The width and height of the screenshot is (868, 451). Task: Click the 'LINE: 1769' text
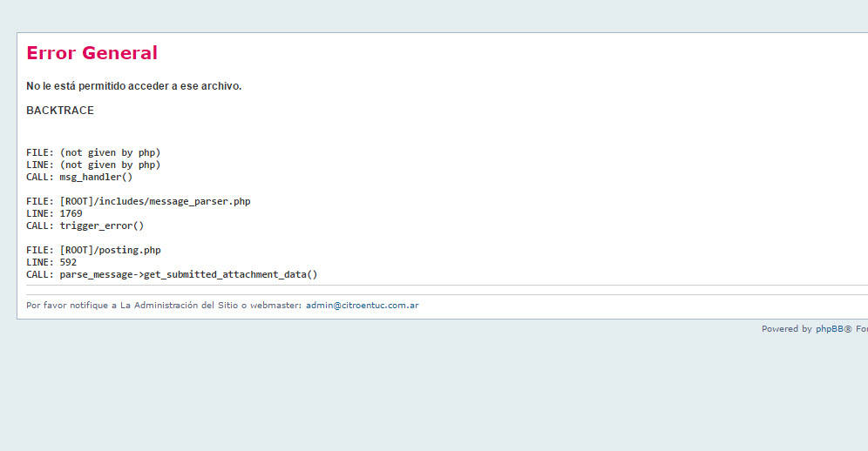click(x=54, y=213)
